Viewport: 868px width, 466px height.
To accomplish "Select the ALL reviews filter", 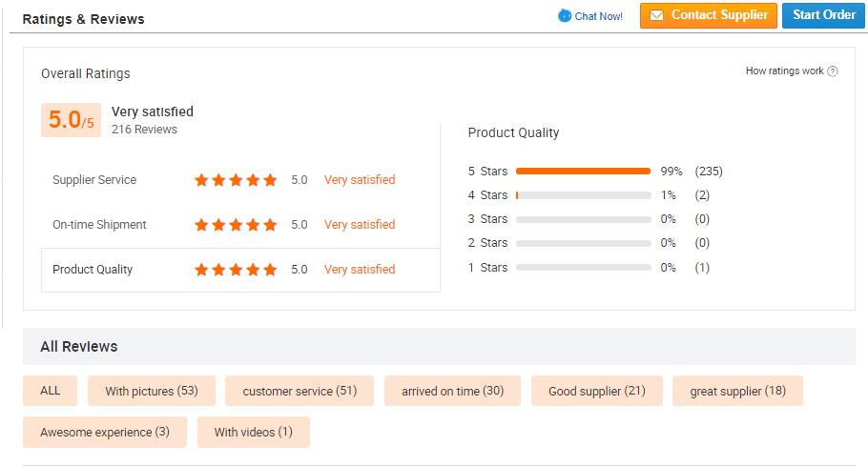I will click(51, 391).
